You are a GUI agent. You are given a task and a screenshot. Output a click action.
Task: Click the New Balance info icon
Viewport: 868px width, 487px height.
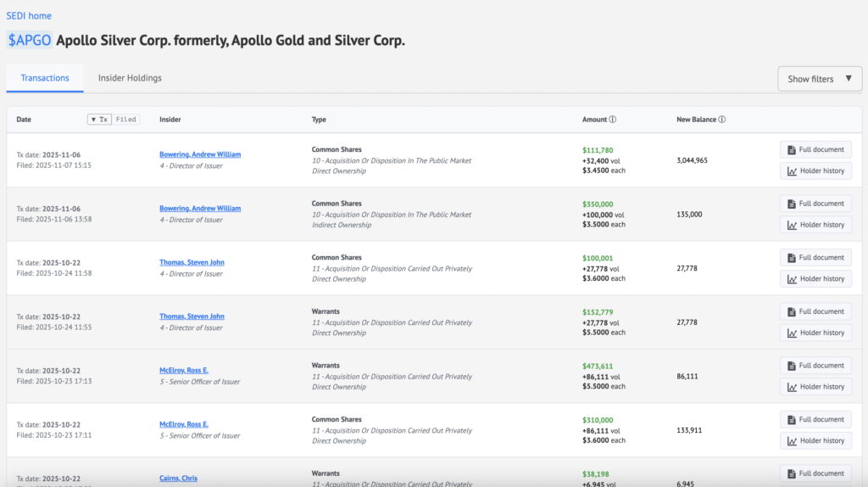click(722, 120)
